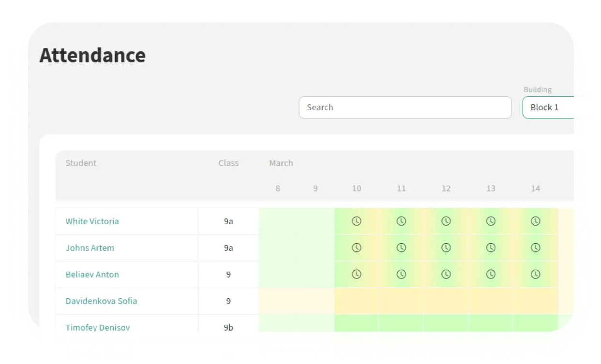Click the Class column header

[x=228, y=163]
